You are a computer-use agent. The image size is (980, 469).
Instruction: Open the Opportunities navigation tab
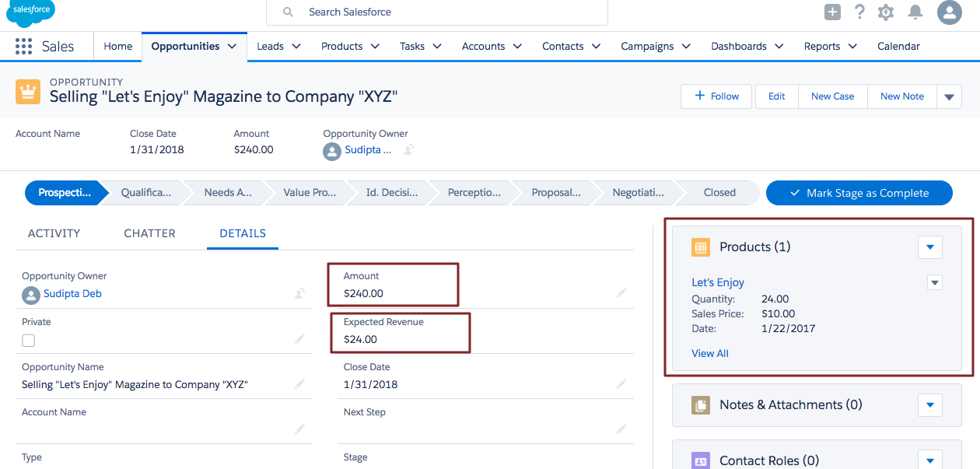187,46
